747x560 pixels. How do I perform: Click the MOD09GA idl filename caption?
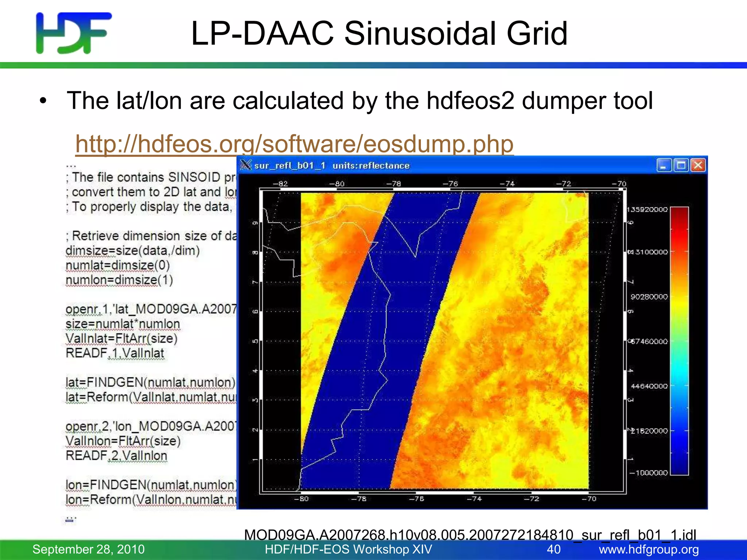(x=470, y=535)
